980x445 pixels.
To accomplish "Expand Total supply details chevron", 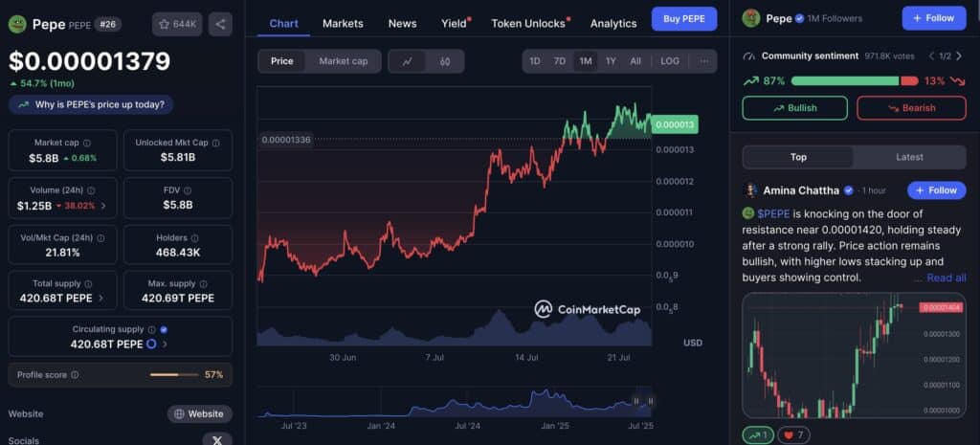I will (x=101, y=299).
